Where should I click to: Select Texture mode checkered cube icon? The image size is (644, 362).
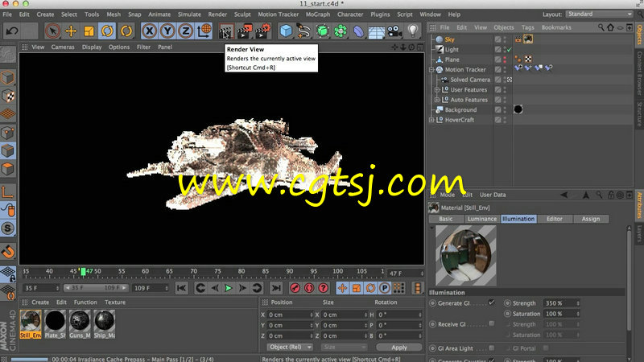click(x=8, y=96)
